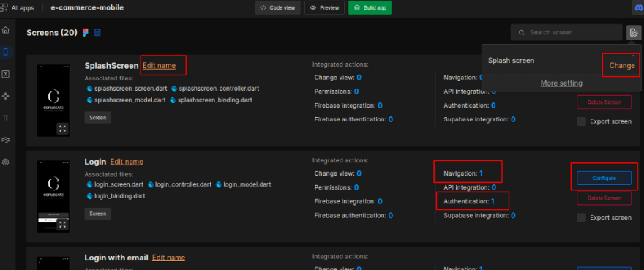Focus the Search screen field

pyautogui.click(x=566, y=32)
